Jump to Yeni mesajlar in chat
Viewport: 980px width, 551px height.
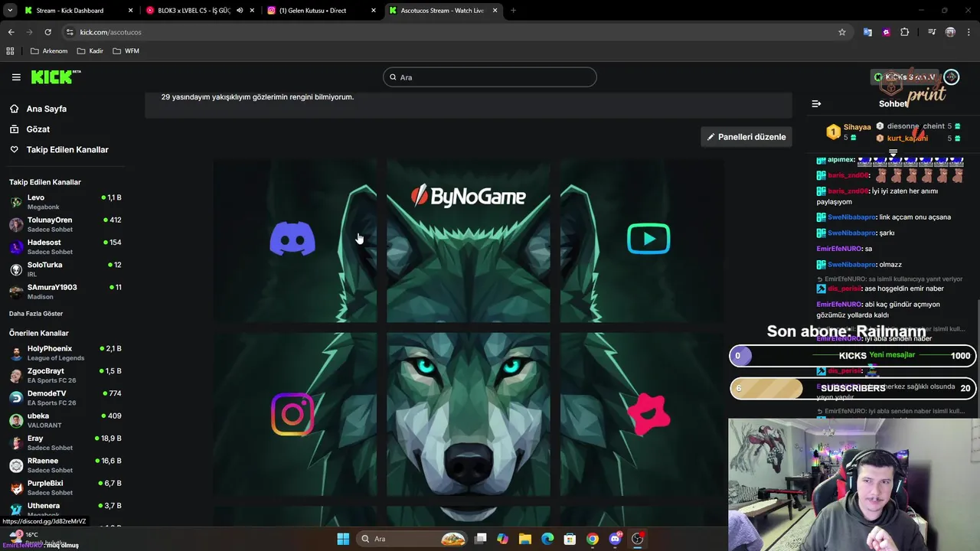coord(892,355)
